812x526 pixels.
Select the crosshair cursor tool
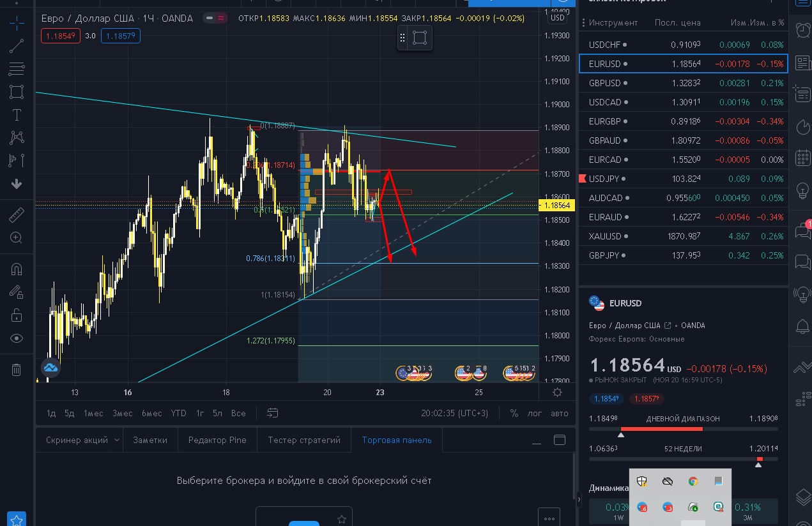click(17, 23)
